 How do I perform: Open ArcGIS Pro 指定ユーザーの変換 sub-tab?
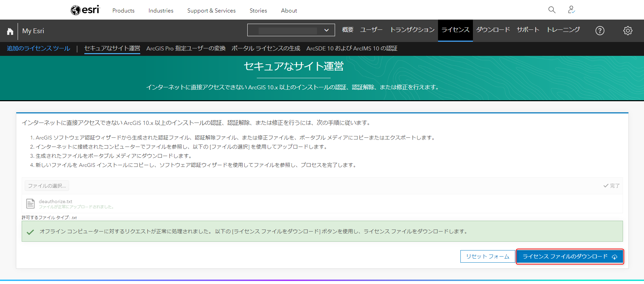(186, 48)
